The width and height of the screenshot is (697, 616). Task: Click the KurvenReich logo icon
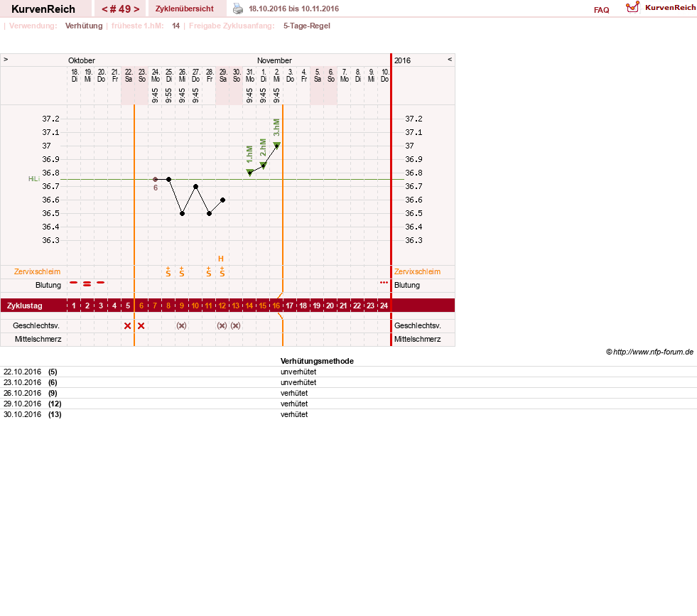pos(632,7)
